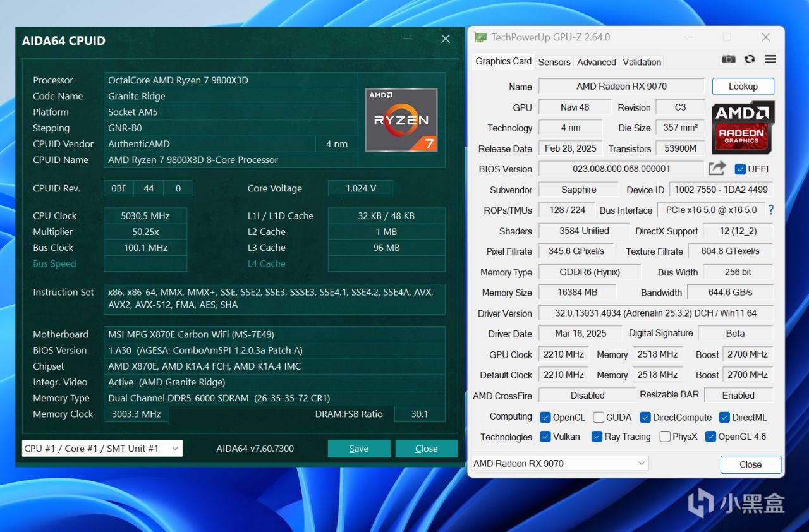
Task: Click the Ryzen 7 processor badge
Action: point(401,119)
